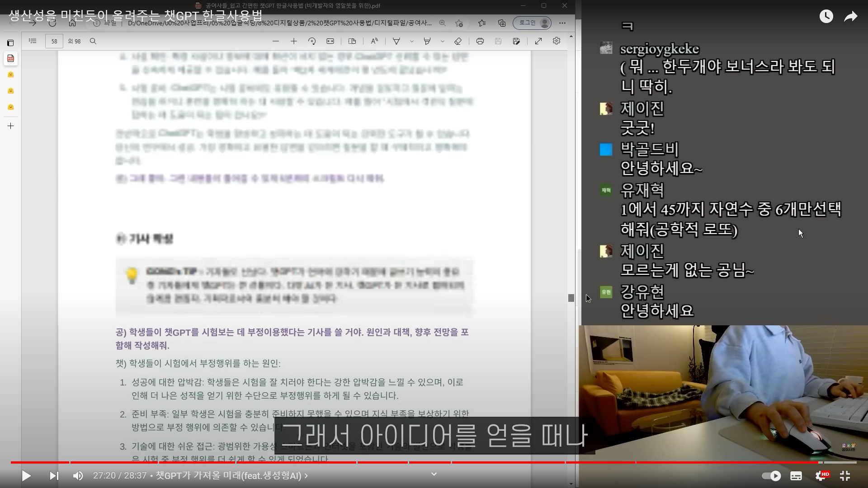This screenshot has width=868, height=488.
Task: Open the browser Favorites list
Action: (x=482, y=23)
